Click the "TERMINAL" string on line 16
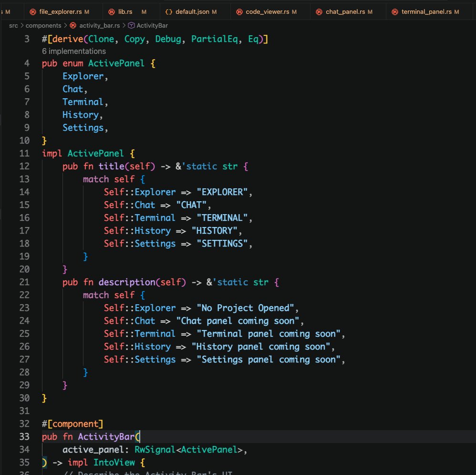The height and width of the screenshot is (475, 476). (222, 217)
